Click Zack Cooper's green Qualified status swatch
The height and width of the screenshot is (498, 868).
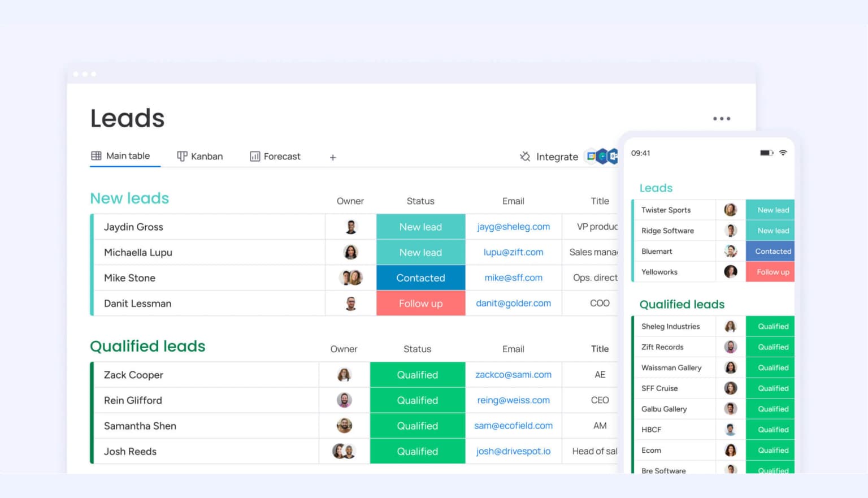point(418,374)
